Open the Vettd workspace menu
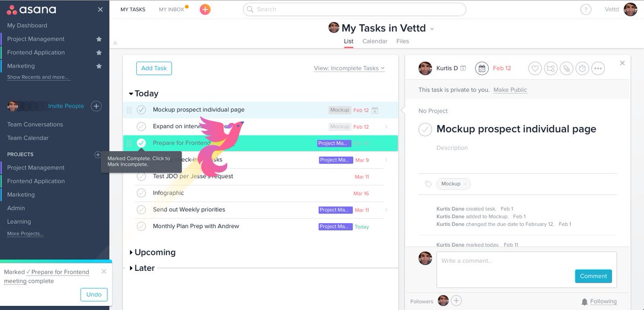The image size is (644, 310). click(x=612, y=9)
